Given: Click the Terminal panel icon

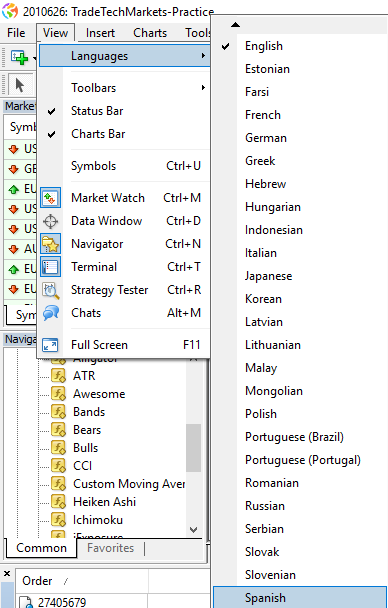Looking at the screenshot, I should click(x=50, y=267).
